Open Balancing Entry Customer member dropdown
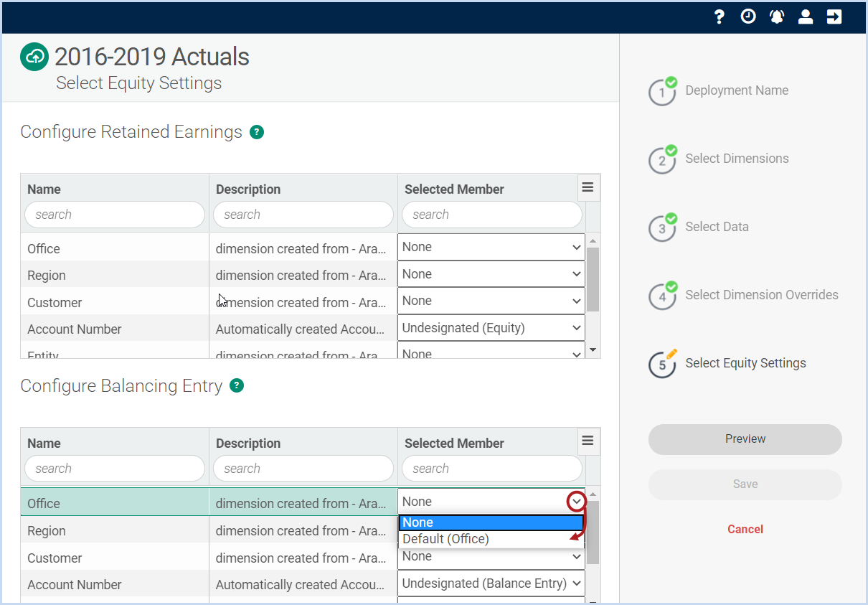The width and height of the screenshot is (868, 605). point(491,557)
